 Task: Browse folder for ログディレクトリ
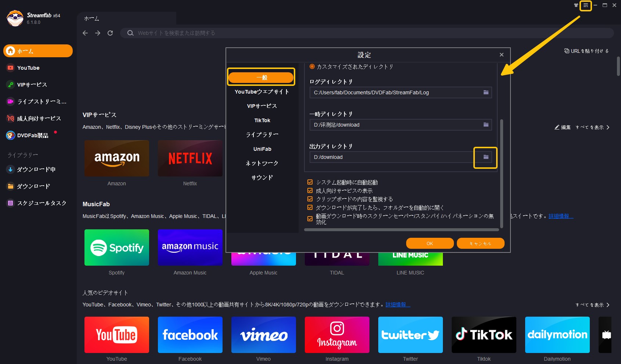pos(486,92)
